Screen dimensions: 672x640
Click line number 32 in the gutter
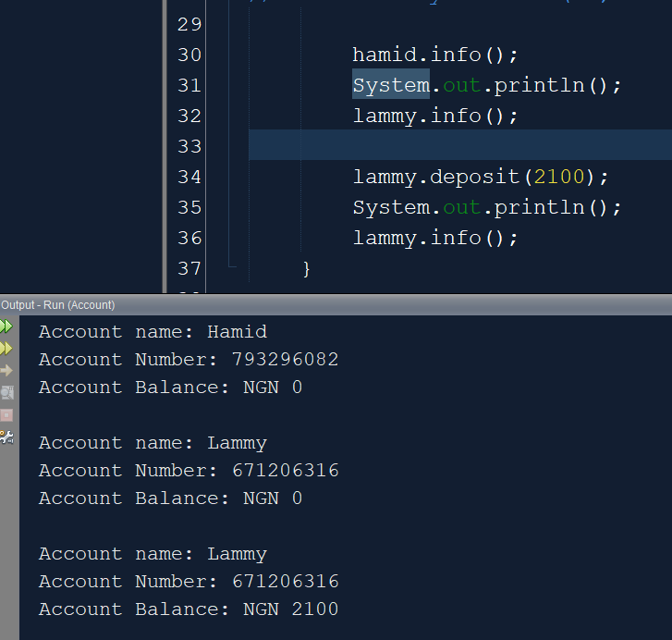point(189,116)
